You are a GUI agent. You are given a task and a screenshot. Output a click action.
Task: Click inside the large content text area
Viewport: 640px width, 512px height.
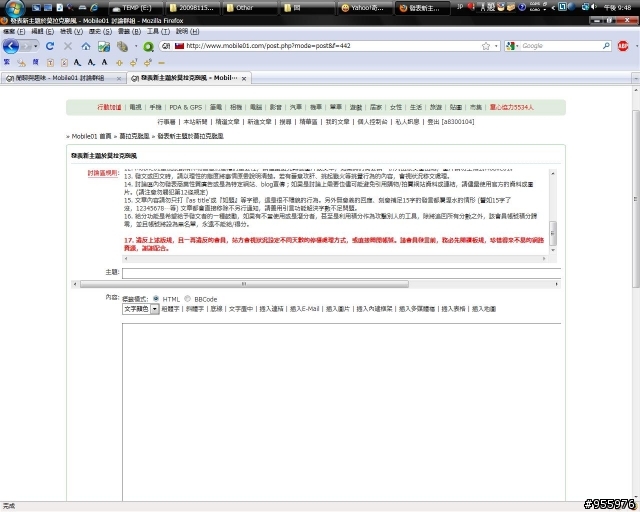click(341, 412)
